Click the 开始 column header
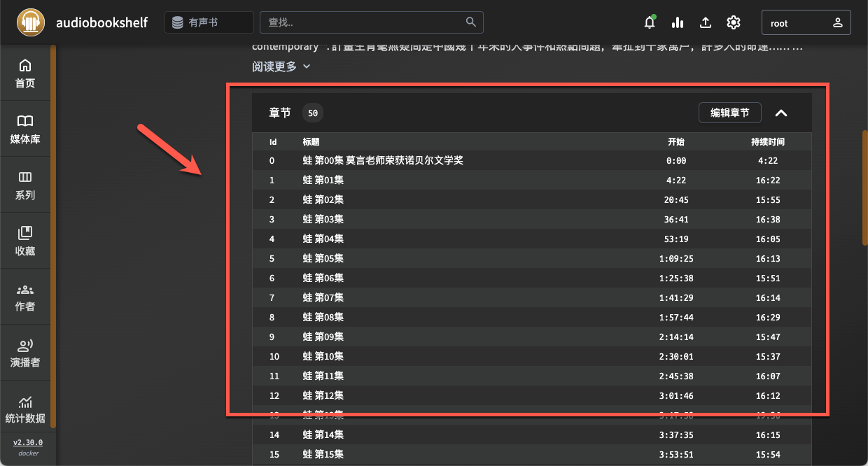The image size is (868, 466). click(676, 141)
